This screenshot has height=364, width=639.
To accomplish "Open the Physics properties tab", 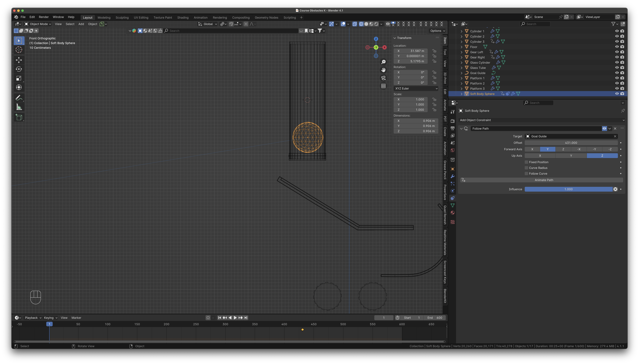I will (453, 191).
